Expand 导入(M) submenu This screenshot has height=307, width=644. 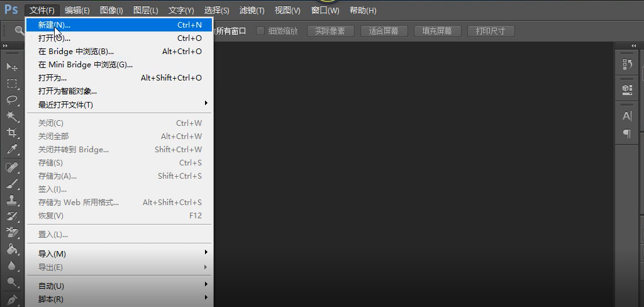[x=119, y=254]
